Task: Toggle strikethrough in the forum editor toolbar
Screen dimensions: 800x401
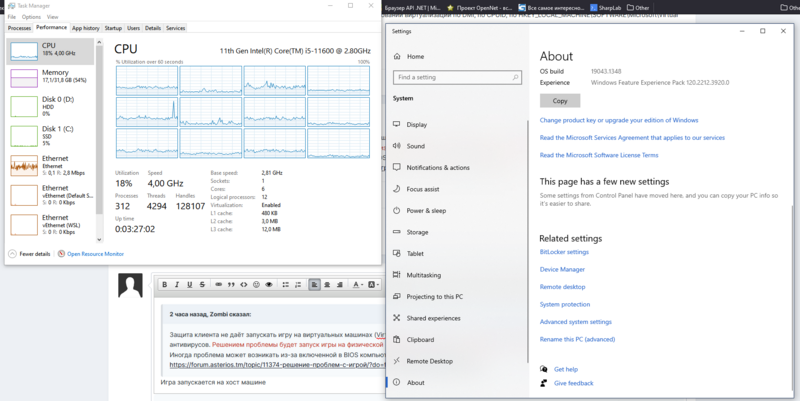Action: [x=202, y=285]
